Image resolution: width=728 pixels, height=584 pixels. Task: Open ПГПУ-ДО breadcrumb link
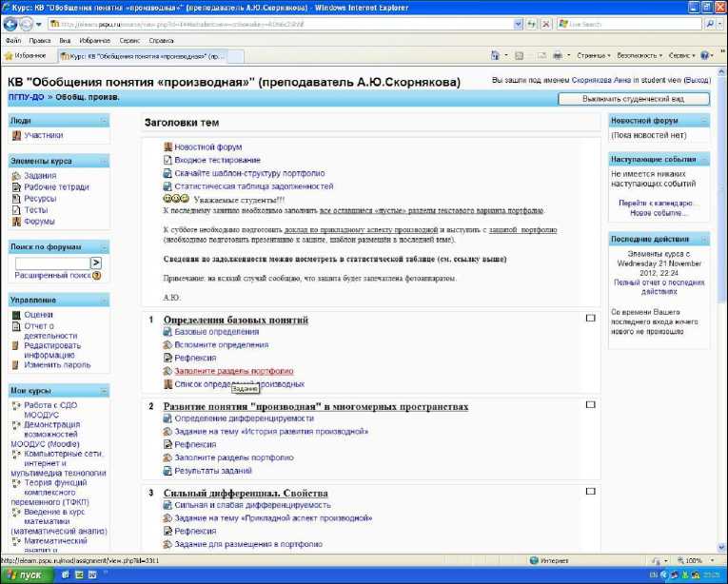(x=26, y=97)
